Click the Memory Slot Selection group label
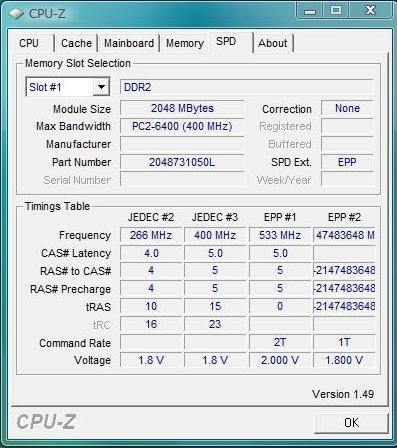This screenshot has height=448, width=397. tap(78, 63)
